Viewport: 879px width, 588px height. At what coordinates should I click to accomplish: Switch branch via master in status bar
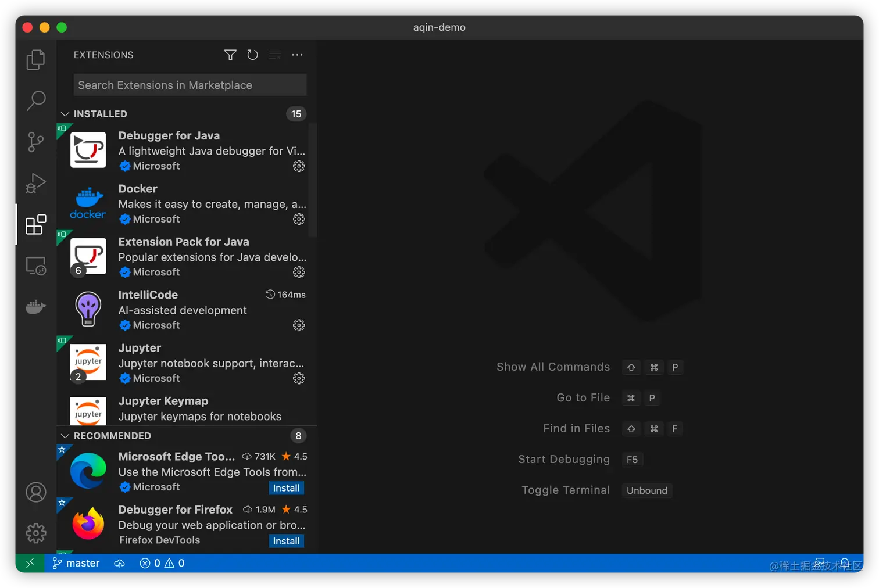coord(76,563)
